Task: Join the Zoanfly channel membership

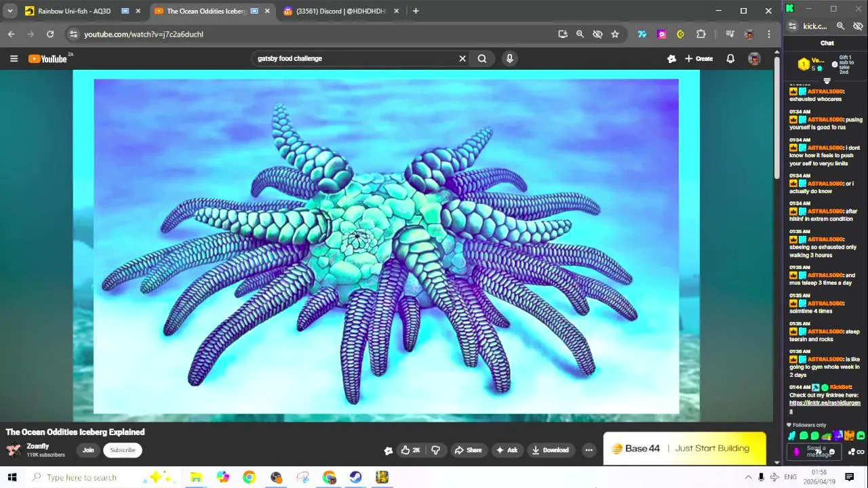Action: [x=88, y=450]
